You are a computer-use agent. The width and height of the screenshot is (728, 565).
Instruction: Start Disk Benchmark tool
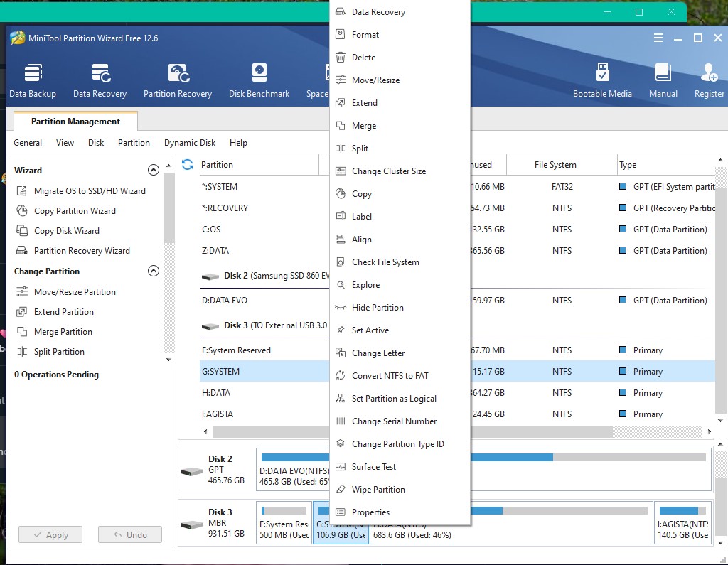click(x=259, y=81)
